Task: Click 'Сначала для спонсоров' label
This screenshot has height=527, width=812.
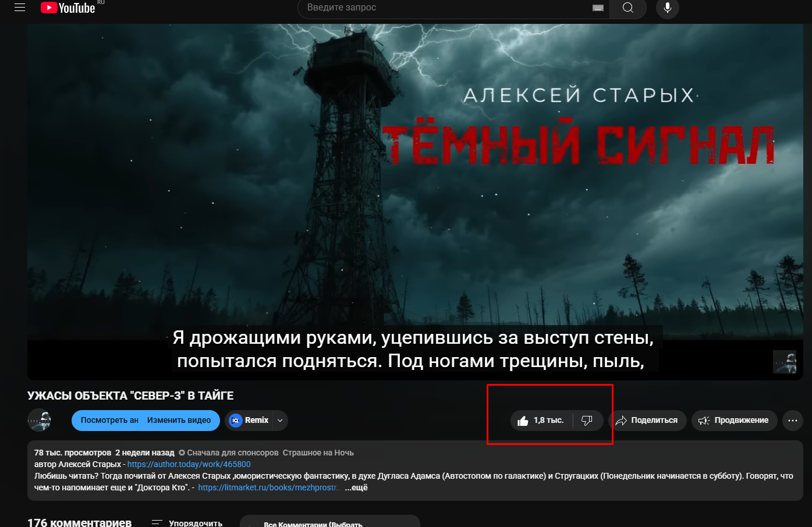Action: 229,453
